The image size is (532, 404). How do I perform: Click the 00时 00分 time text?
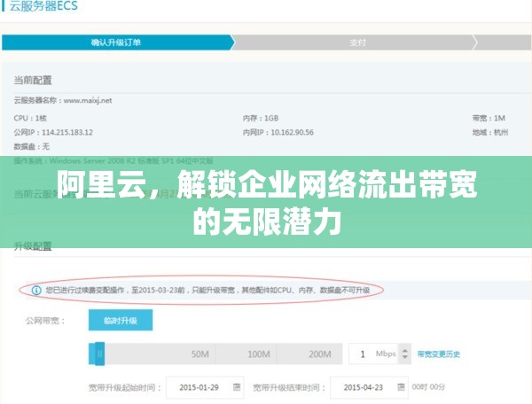428,386
